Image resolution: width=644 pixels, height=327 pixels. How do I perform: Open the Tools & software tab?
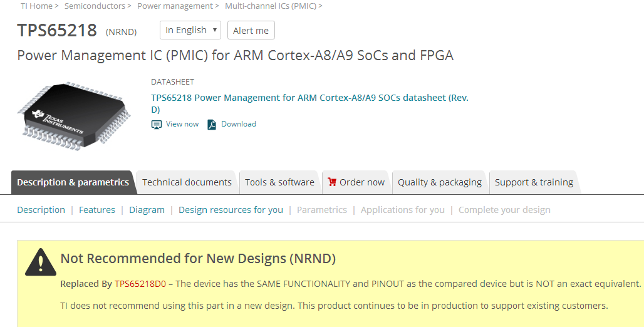point(279,182)
